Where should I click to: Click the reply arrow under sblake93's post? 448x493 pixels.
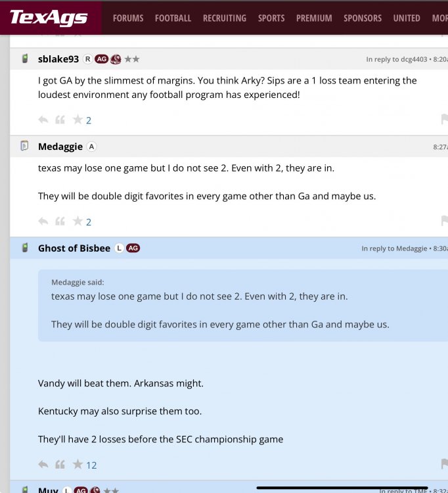coord(43,120)
